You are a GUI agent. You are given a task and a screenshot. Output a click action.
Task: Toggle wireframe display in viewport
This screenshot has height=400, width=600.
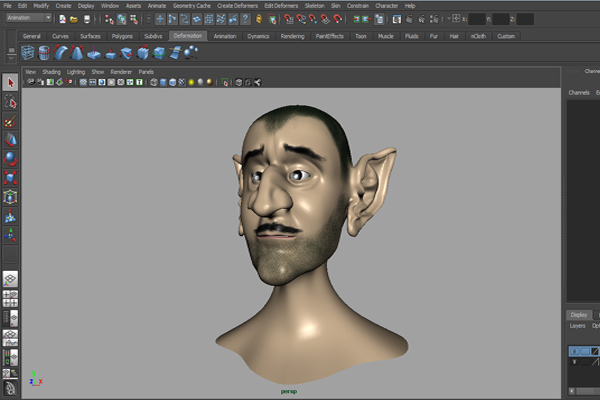154,82
